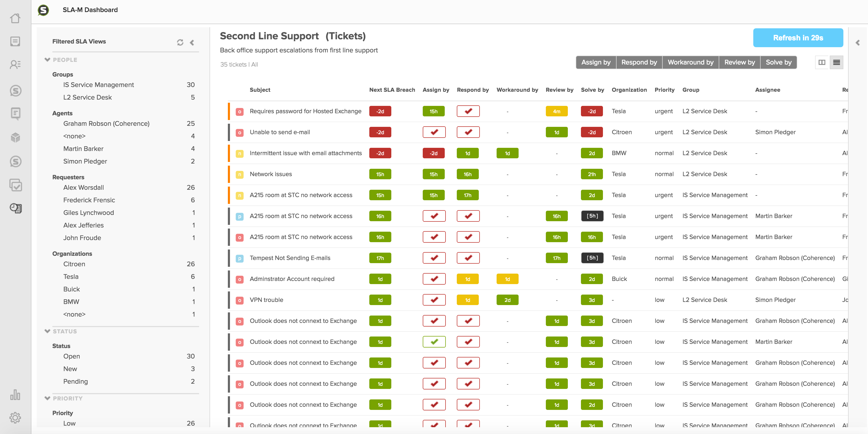868x434 pixels.
Task: Open the Admin settings gear icon
Action: click(x=15, y=418)
